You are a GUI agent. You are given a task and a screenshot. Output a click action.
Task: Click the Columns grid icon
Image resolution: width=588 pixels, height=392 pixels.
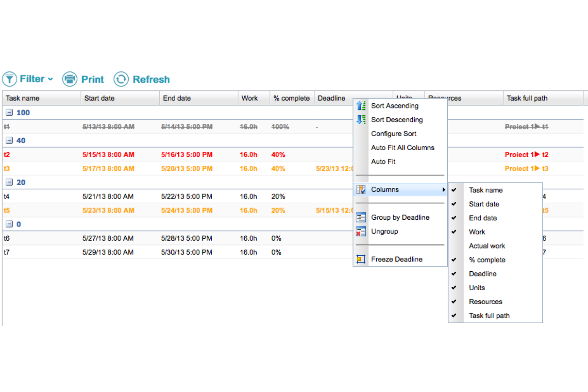(361, 189)
